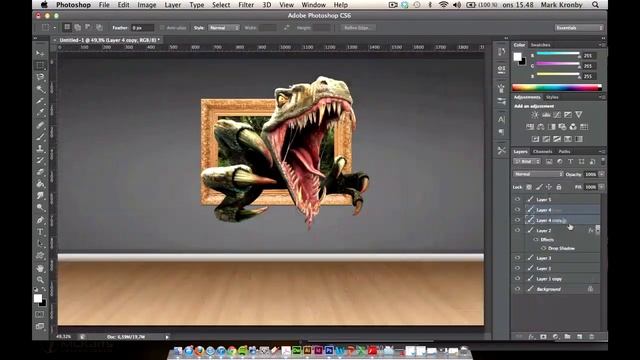
Task: Select the Crop tool
Action: pos(40,101)
